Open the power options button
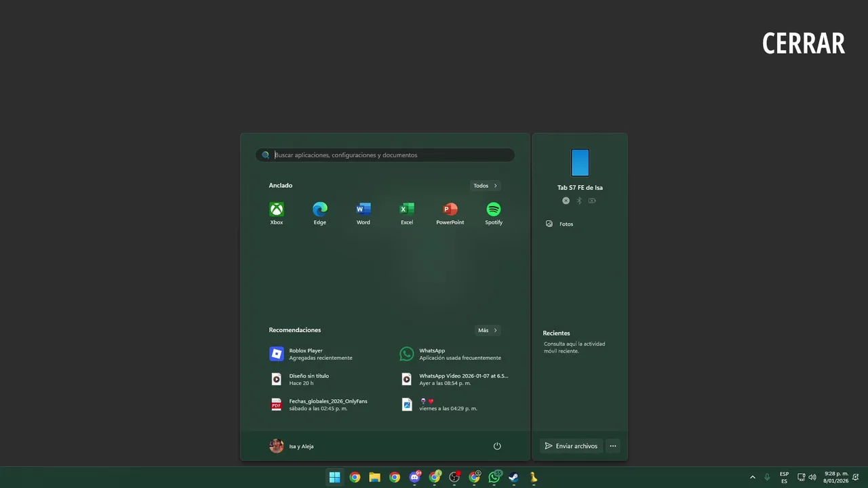The height and width of the screenshot is (488, 868). [497, 446]
